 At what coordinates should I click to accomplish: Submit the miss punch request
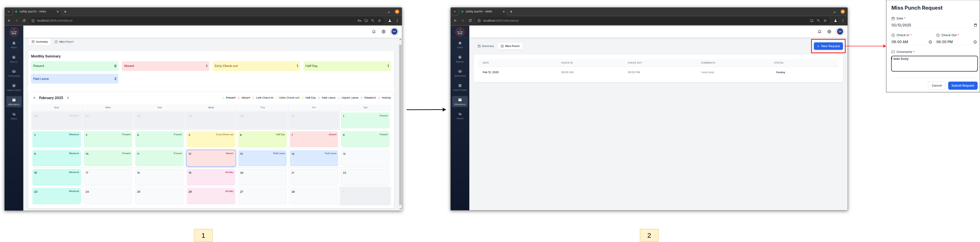(962, 86)
